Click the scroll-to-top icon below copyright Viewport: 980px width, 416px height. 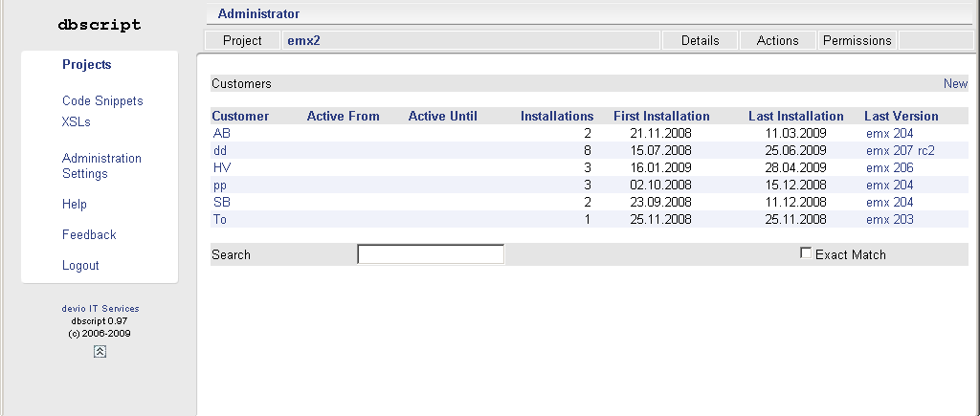click(100, 352)
